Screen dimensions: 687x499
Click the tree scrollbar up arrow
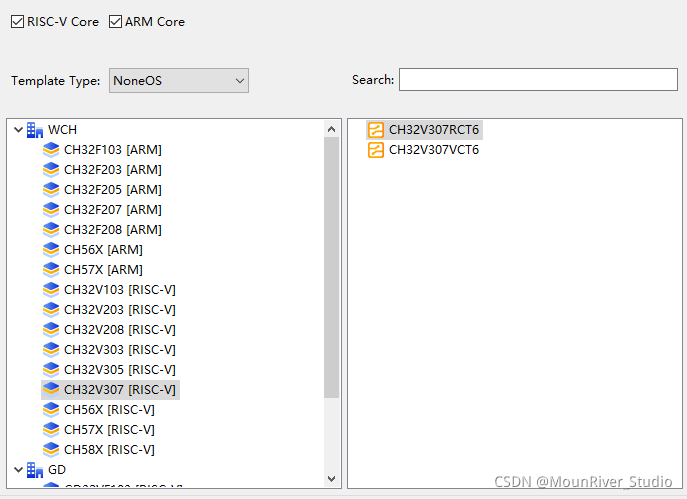click(x=332, y=129)
